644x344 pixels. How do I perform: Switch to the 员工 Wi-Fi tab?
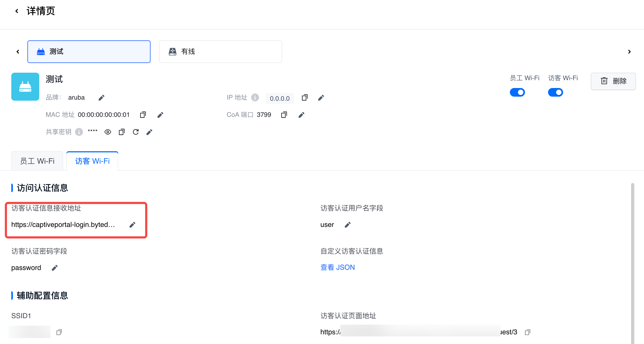pyautogui.click(x=37, y=161)
